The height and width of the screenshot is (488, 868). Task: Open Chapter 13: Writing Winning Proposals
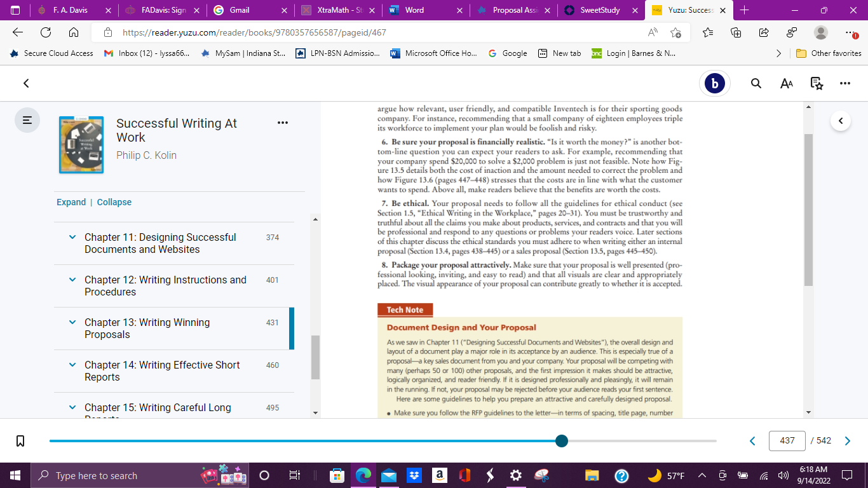pyautogui.click(x=147, y=329)
